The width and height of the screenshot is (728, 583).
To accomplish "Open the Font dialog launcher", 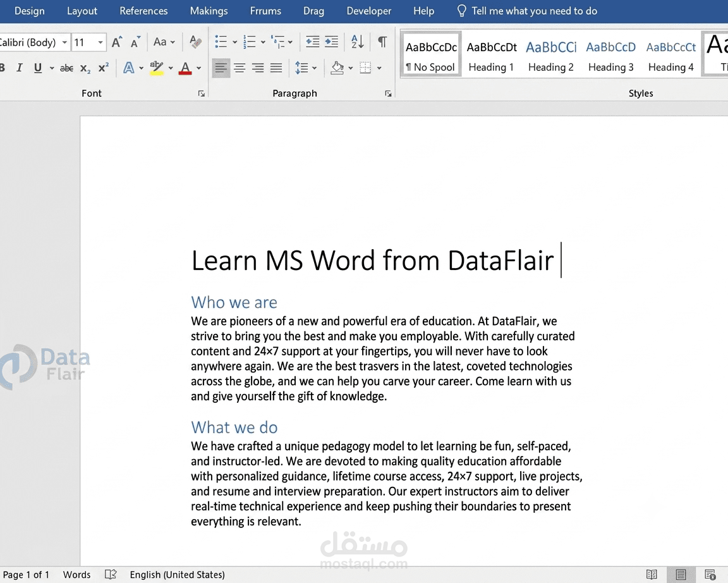I will tap(202, 94).
